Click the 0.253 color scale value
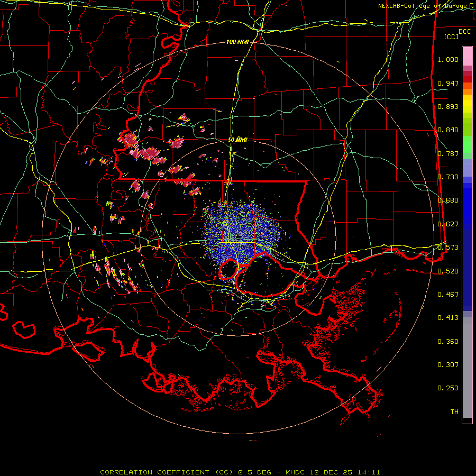The image size is (476, 476). 448,388
